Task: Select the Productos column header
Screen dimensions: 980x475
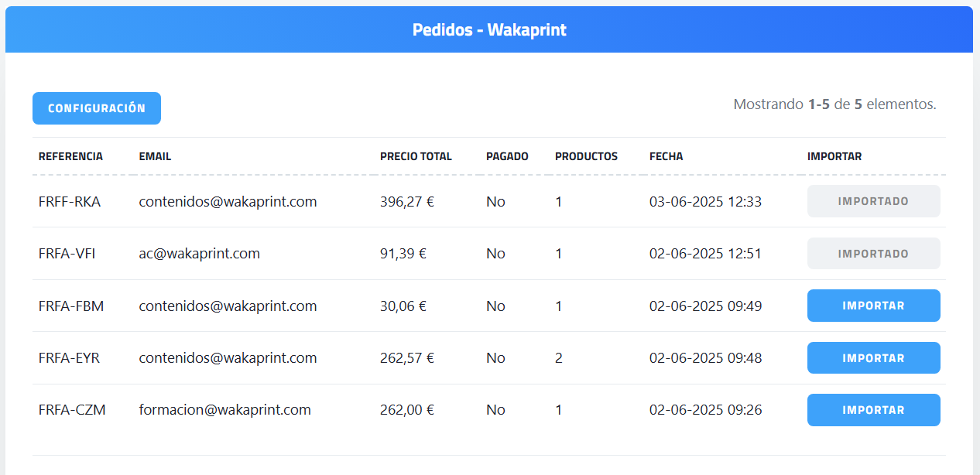Action: click(586, 156)
